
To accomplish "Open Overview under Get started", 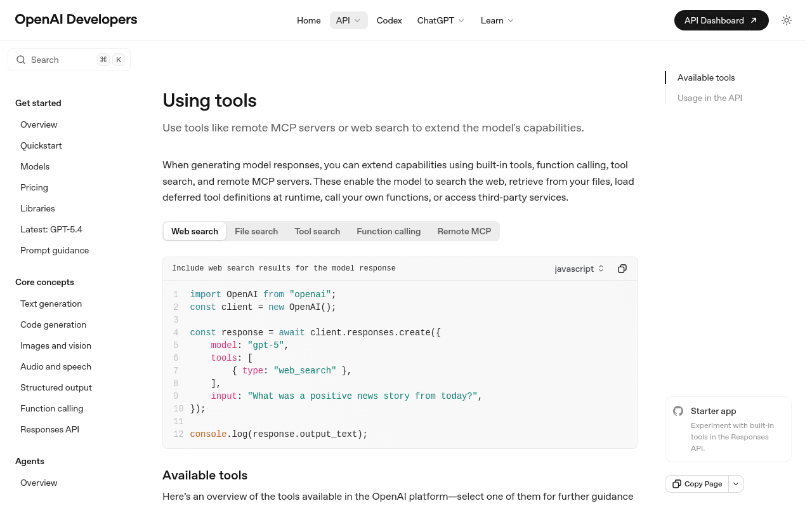I will 39,124.
